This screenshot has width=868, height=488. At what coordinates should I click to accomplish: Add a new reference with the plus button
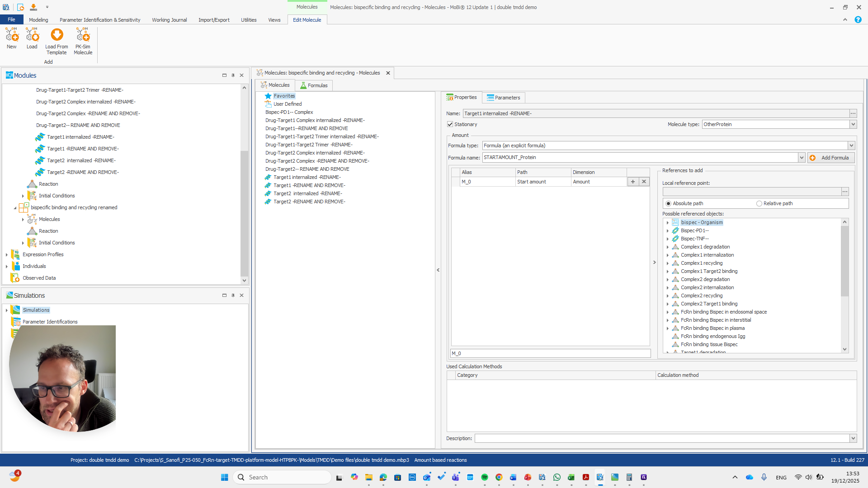coord(632,181)
